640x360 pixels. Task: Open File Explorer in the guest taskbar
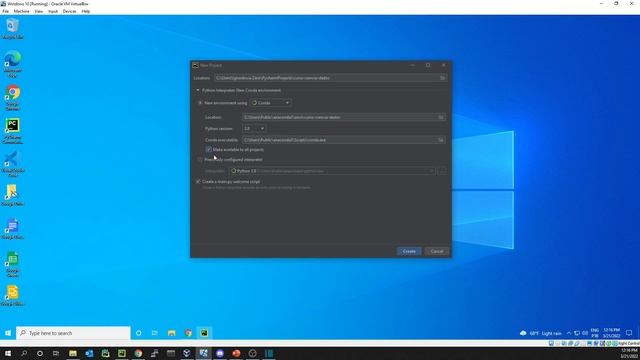[x=171, y=333]
